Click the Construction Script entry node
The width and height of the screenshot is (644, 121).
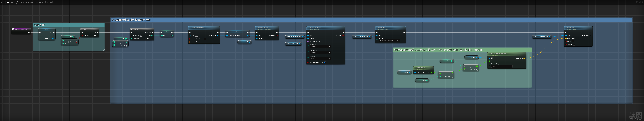tap(21, 29)
